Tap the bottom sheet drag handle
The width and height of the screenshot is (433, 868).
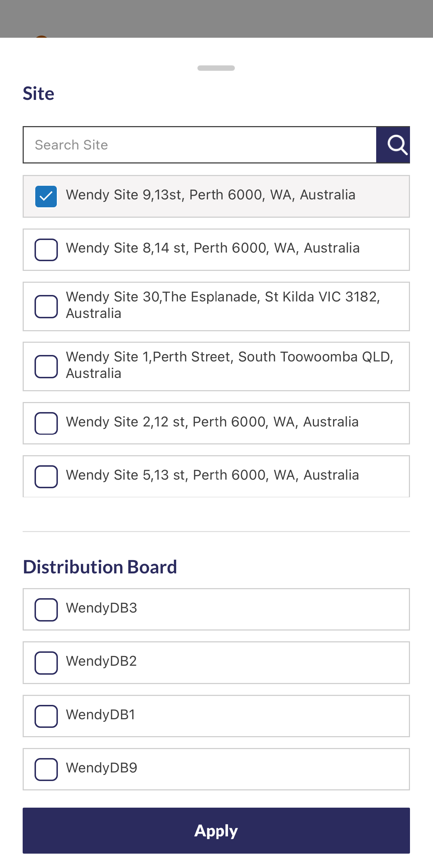tap(216, 68)
